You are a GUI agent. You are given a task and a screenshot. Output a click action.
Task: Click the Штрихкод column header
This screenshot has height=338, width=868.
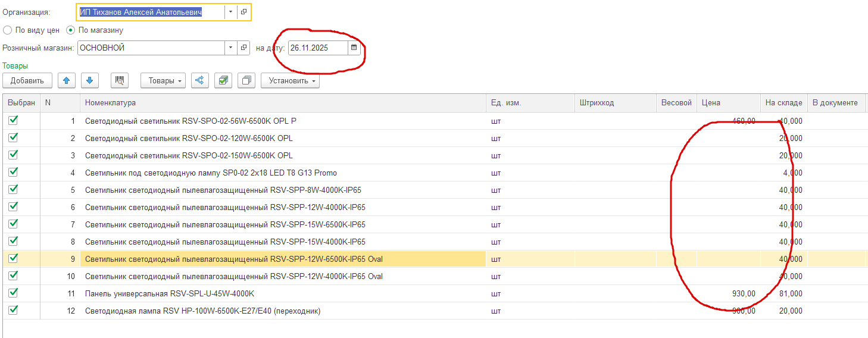tap(616, 103)
